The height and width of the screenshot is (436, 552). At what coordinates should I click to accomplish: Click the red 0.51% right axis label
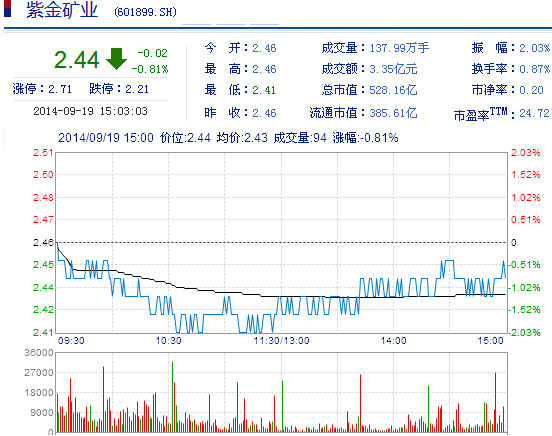click(526, 220)
